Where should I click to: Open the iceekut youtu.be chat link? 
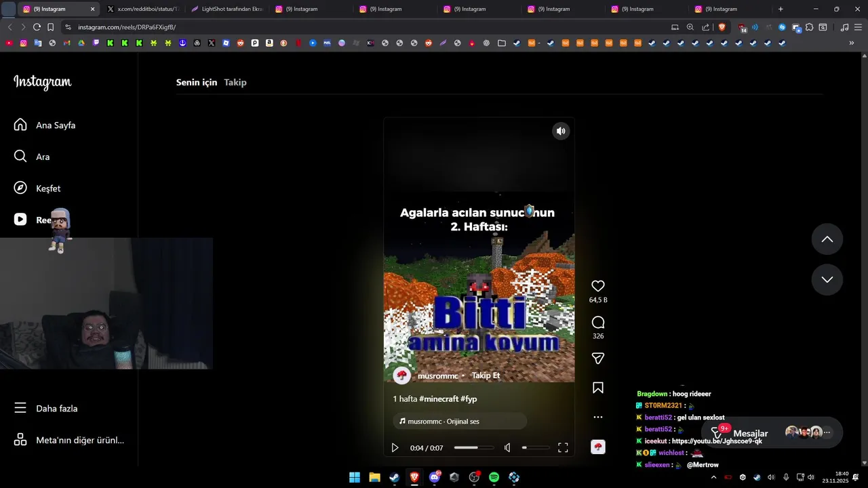click(717, 441)
